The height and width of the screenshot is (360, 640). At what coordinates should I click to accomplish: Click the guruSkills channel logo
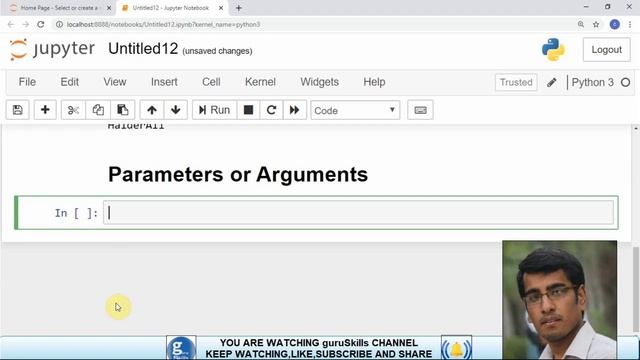point(181,348)
